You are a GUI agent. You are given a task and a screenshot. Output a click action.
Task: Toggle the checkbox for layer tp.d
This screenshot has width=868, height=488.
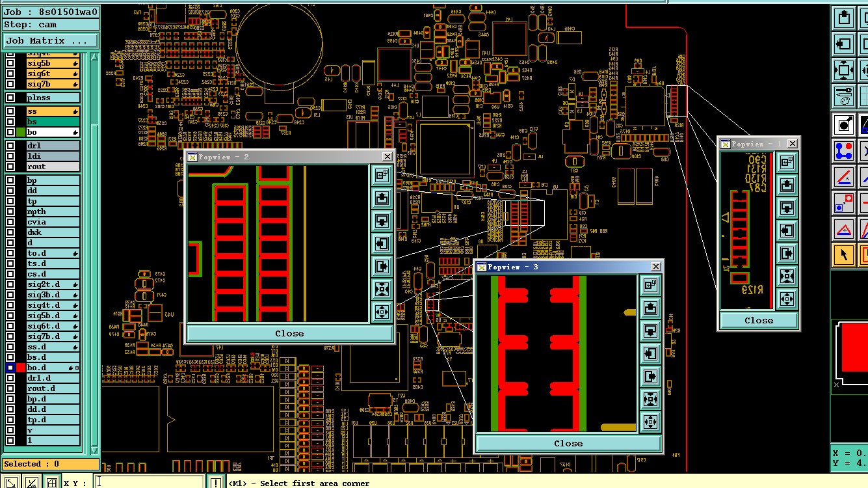pyautogui.click(x=10, y=420)
